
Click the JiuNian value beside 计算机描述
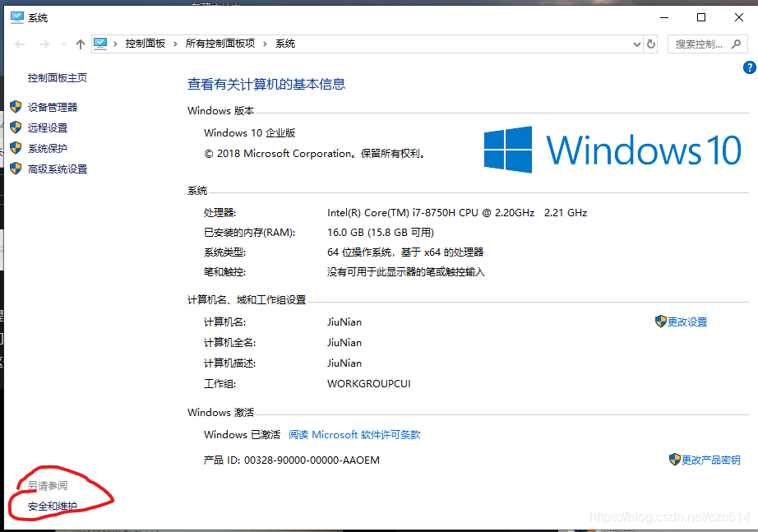344,363
